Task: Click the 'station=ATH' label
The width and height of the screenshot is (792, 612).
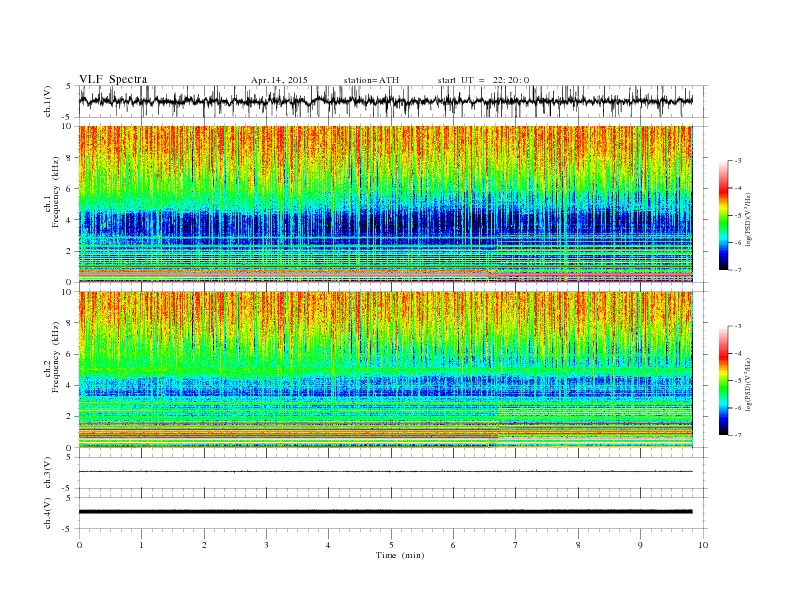Action: 371,80
